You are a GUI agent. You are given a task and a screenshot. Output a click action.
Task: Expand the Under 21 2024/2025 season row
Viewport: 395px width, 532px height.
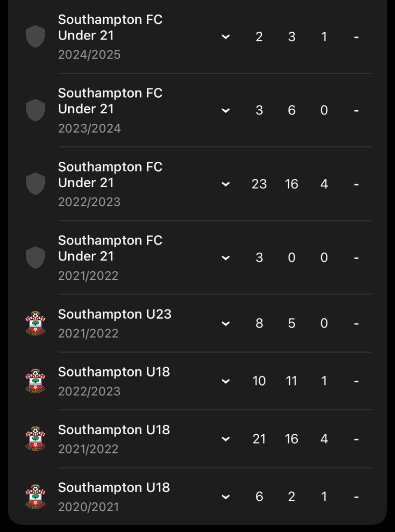point(225,37)
